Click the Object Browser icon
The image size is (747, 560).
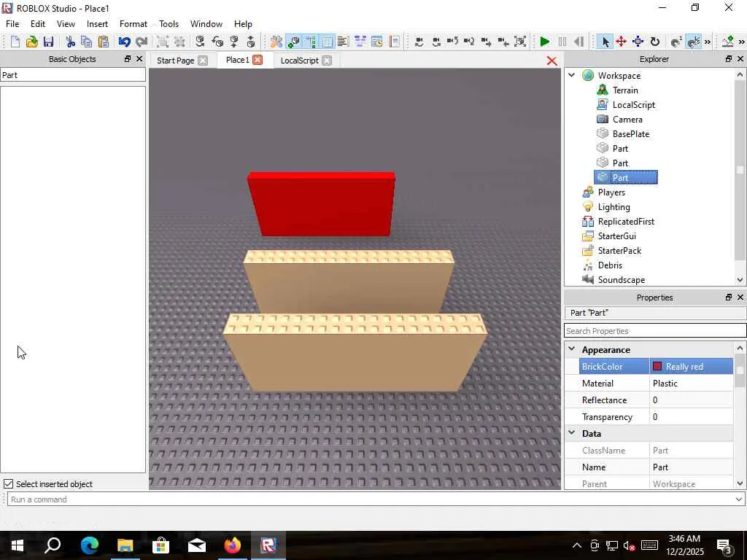pyautogui.click(x=360, y=42)
